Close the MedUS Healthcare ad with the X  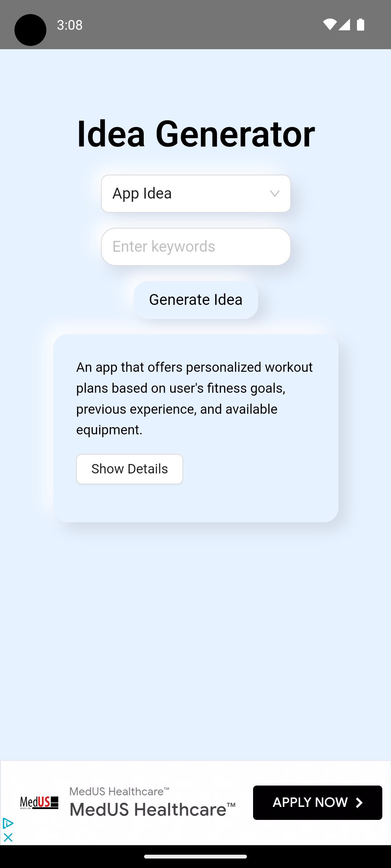tap(8, 837)
